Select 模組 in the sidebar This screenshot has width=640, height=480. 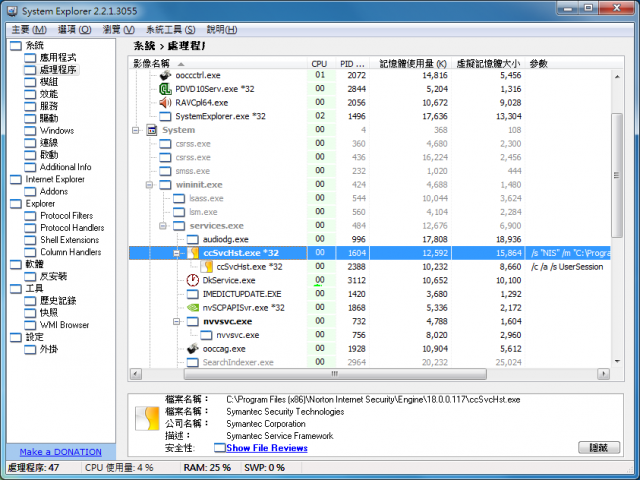tap(49, 82)
